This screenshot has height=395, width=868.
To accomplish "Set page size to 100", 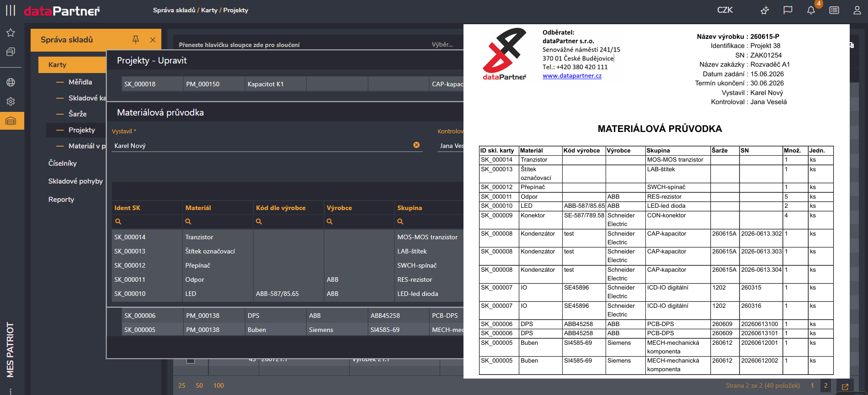I will pyautogui.click(x=218, y=385).
